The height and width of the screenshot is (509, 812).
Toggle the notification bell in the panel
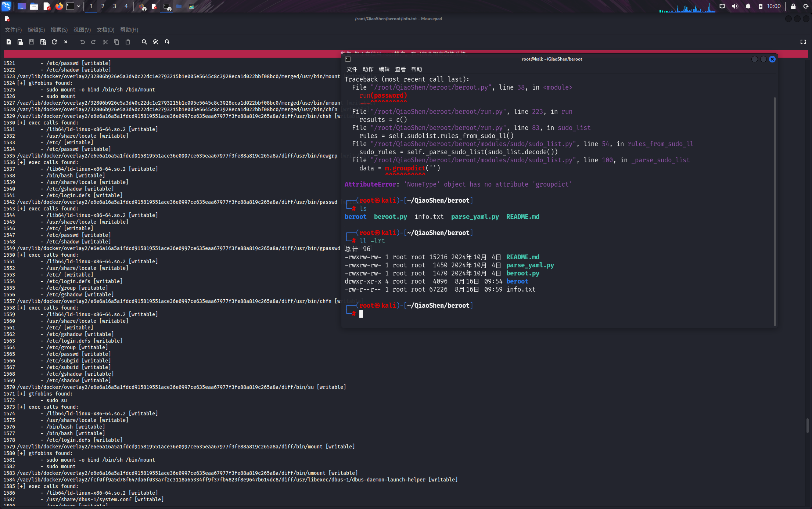click(x=748, y=6)
